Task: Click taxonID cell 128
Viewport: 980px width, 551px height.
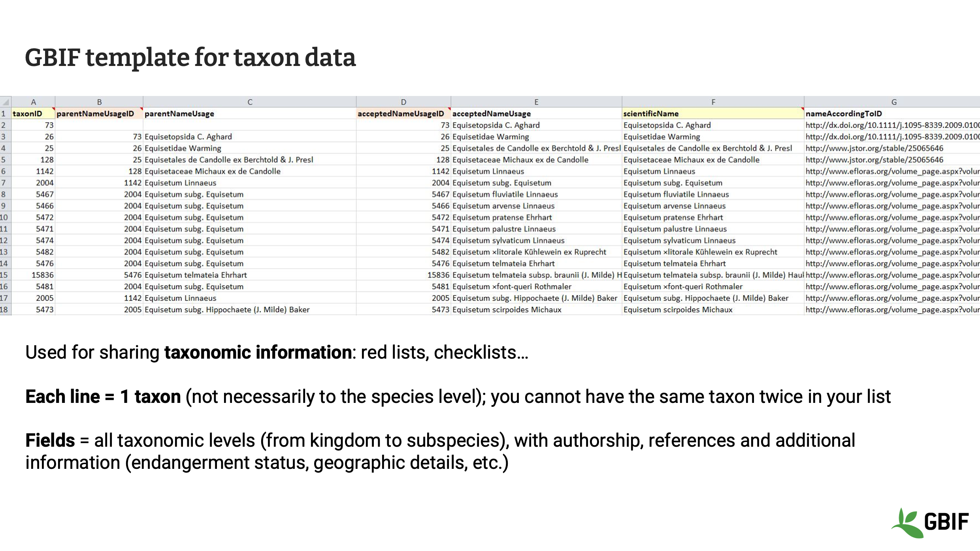Action: pyautogui.click(x=33, y=160)
